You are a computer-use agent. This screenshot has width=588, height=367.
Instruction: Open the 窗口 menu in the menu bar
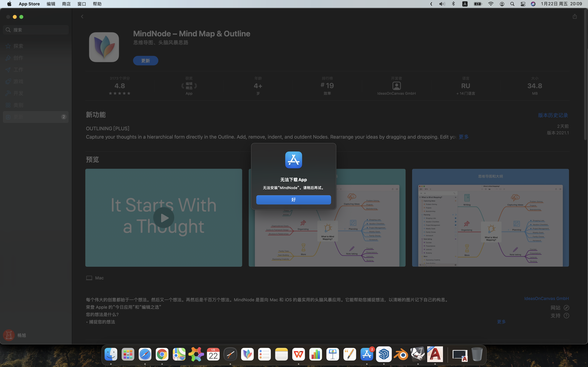click(x=82, y=4)
